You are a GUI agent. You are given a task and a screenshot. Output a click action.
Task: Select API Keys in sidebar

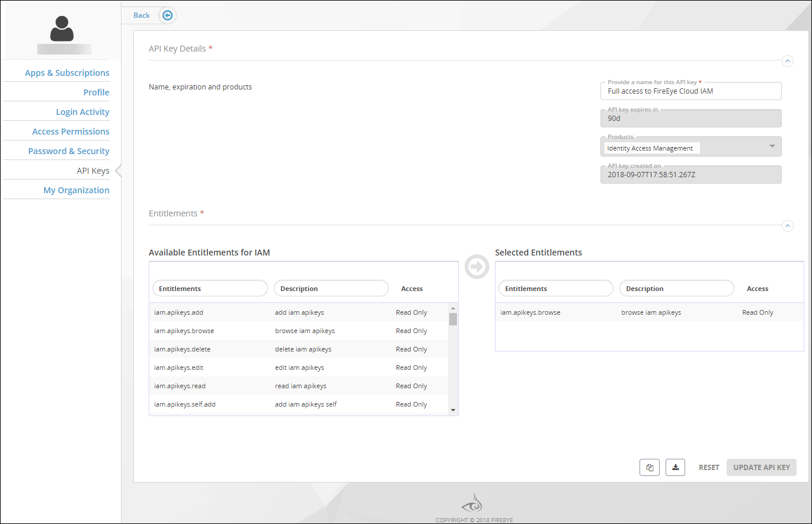coord(93,171)
